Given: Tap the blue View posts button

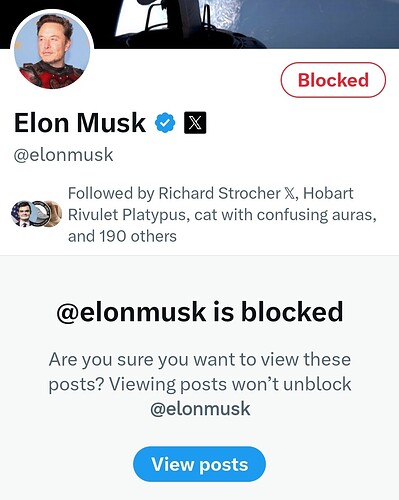Looking at the screenshot, I should pyautogui.click(x=199, y=464).
